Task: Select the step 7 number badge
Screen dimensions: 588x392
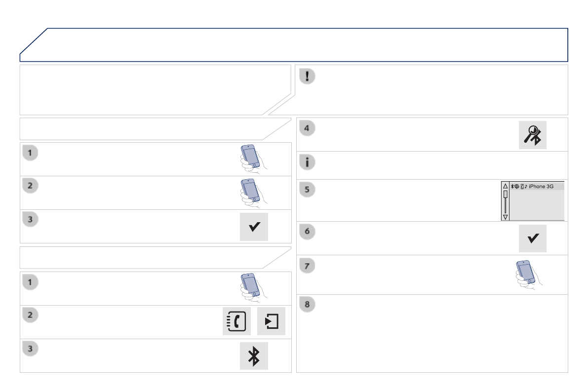Action: [308, 265]
